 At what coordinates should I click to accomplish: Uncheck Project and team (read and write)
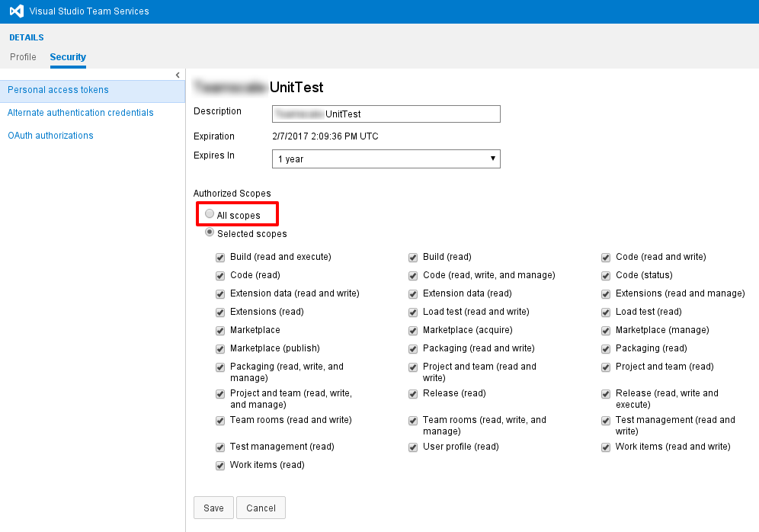(x=413, y=367)
